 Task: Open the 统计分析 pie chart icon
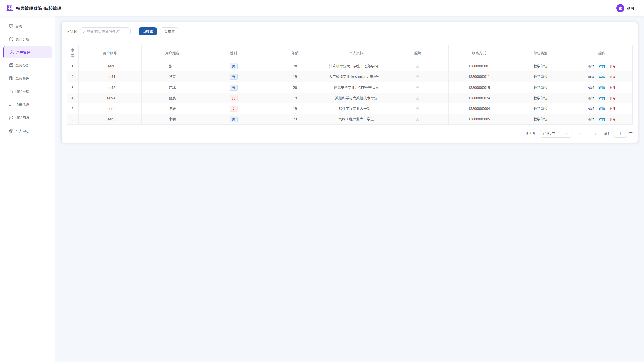[11, 39]
